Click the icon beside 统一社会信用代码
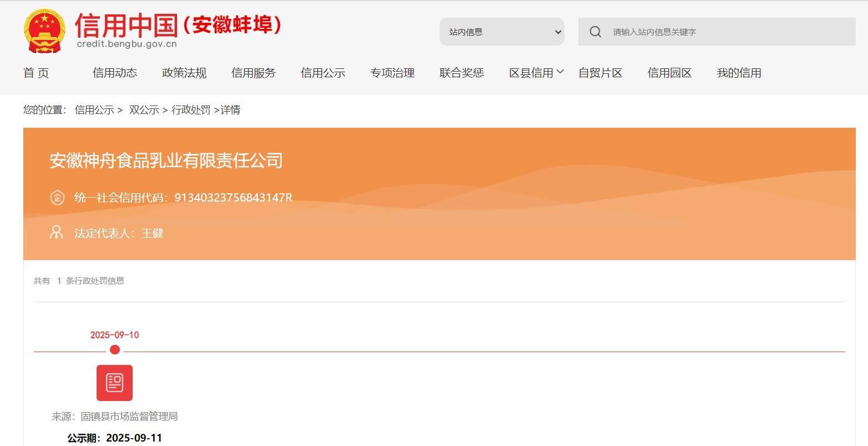The height and width of the screenshot is (446, 868). coord(57,197)
